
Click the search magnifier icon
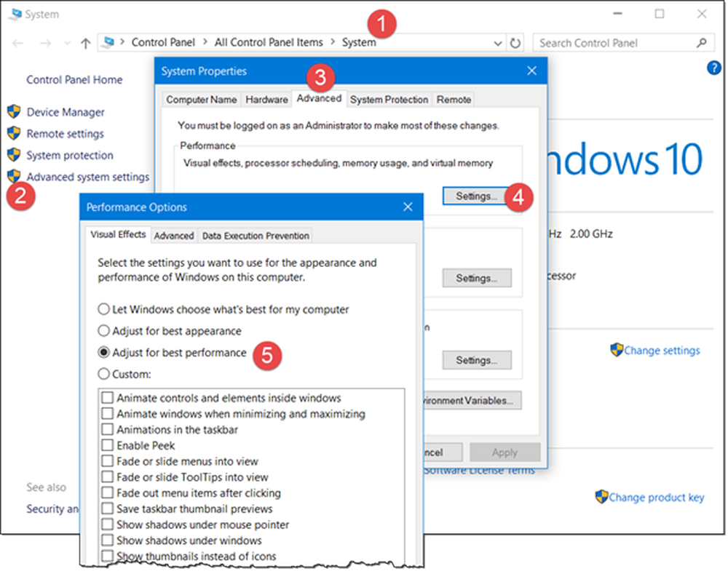(x=702, y=43)
